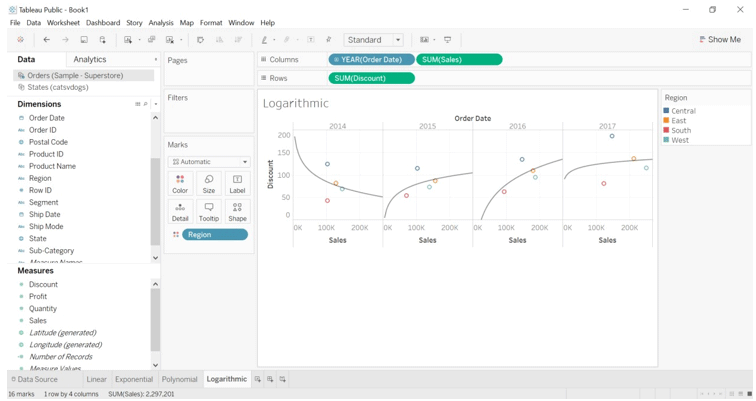Open the Tooltip mark card
This screenshot has height=401, width=756.
[x=209, y=212]
